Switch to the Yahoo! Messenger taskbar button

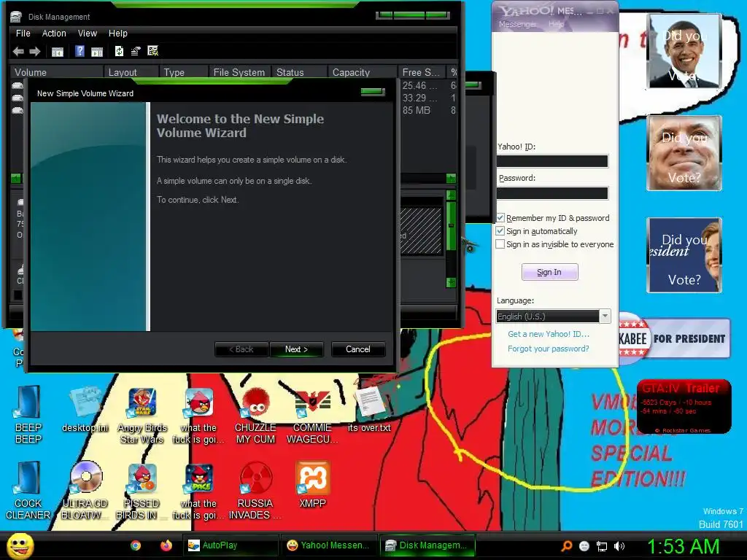click(329, 545)
